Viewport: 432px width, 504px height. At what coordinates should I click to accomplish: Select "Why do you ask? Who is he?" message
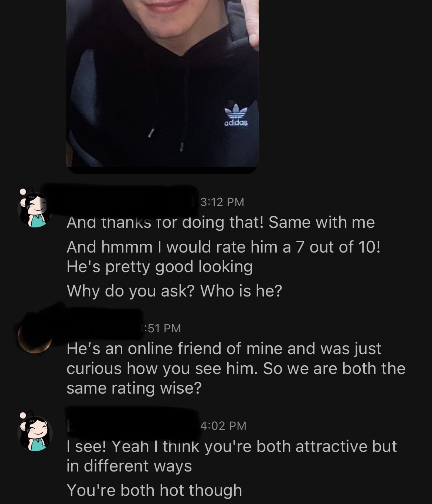point(174,291)
